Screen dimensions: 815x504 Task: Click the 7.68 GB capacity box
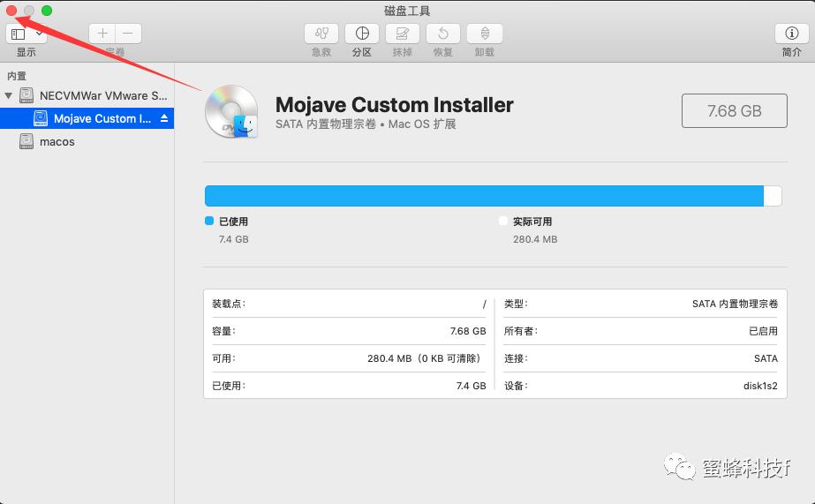coord(734,111)
